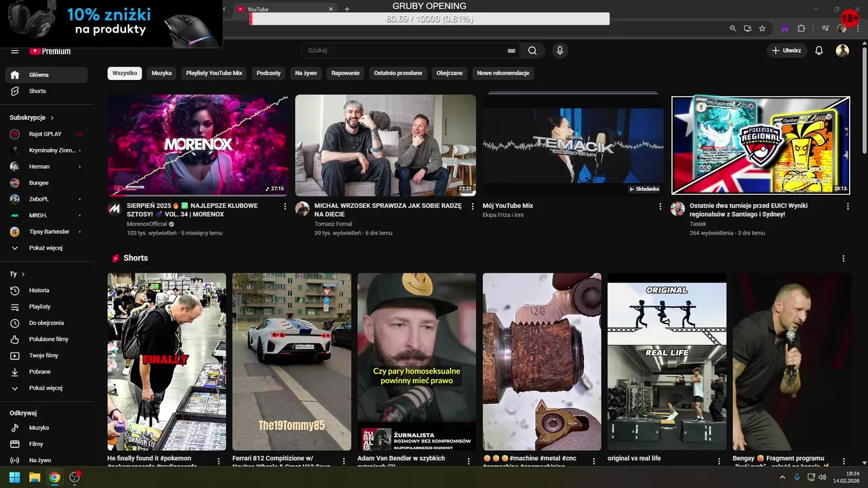Expand Pokaż więcej under subscriptions
This screenshot has width=868, height=488.
coord(47,248)
